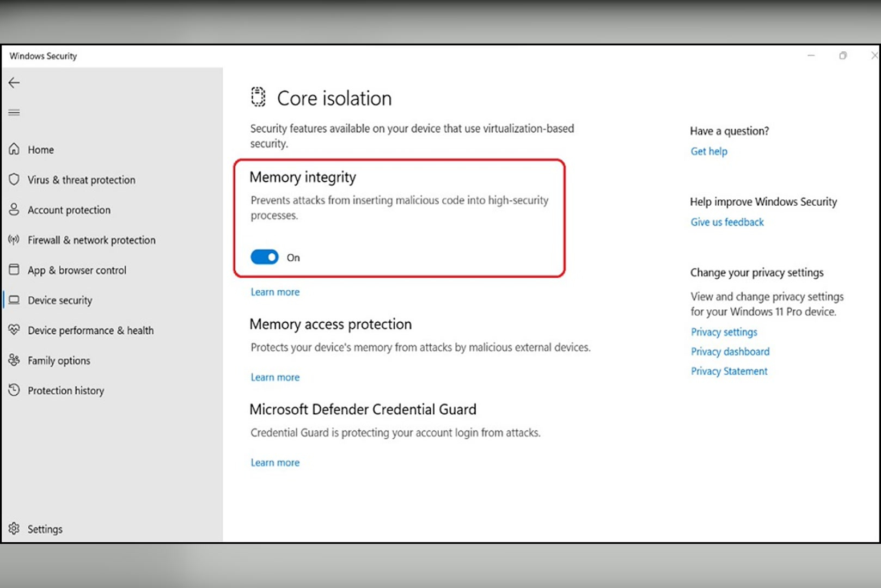Click the Account protection person icon
Image resolution: width=881 pixels, height=588 pixels.
(14, 210)
